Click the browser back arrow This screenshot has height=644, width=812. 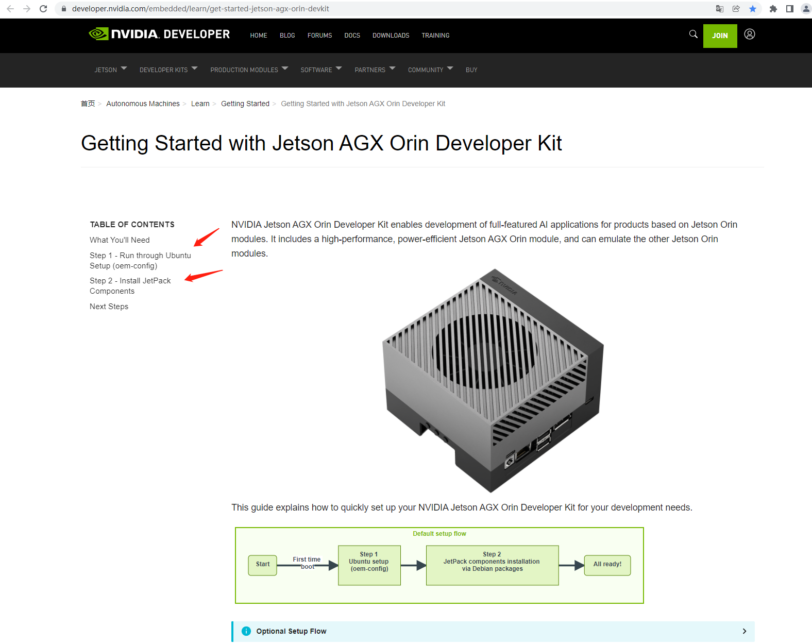pos(10,9)
